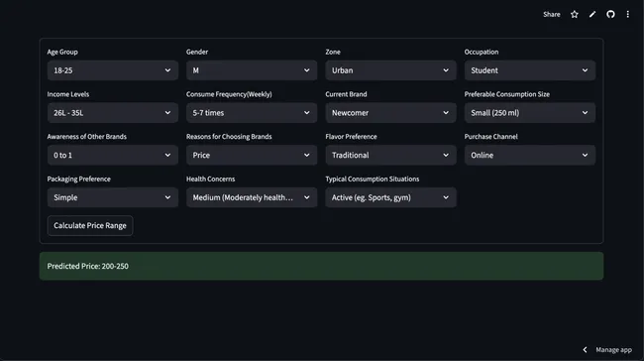Expand the Zone dropdown set to Urban
The height and width of the screenshot is (361, 644).
tap(390, 70)
